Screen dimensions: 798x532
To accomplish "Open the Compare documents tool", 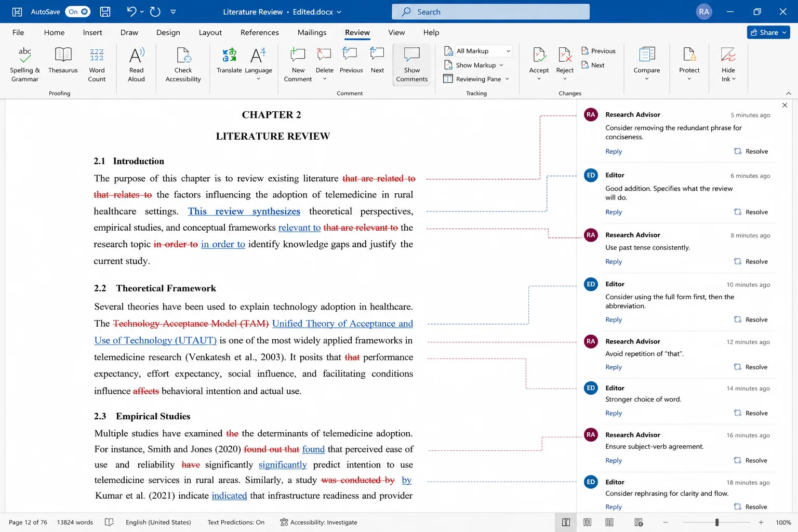I will pyautogui.click(x=647, y=63).
